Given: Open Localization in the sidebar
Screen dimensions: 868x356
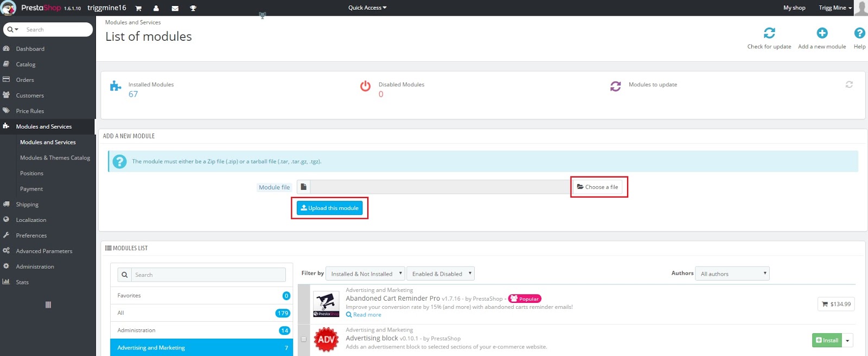Looking at the screenshot, I should (31, 220).
